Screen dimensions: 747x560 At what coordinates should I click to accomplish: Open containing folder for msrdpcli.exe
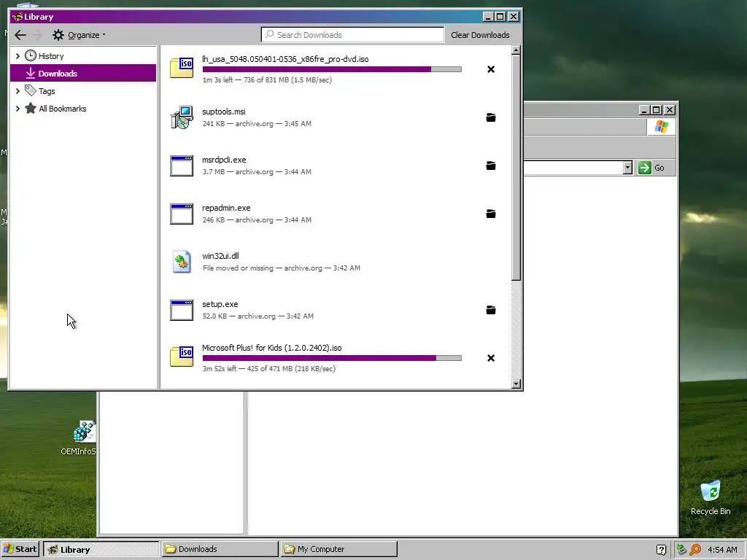491,166
